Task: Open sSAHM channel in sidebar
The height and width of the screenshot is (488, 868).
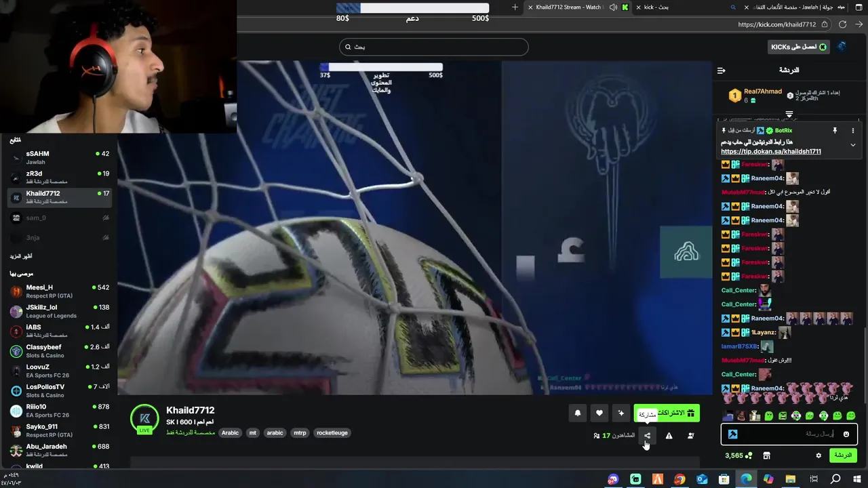Action: pos(60,157)
